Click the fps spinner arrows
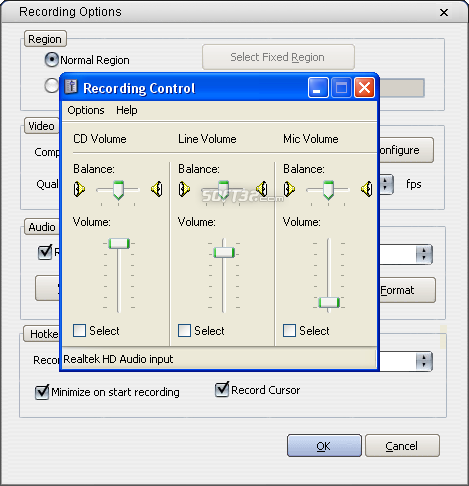This screenshot has height=486, width=469. tap(386, 184)
